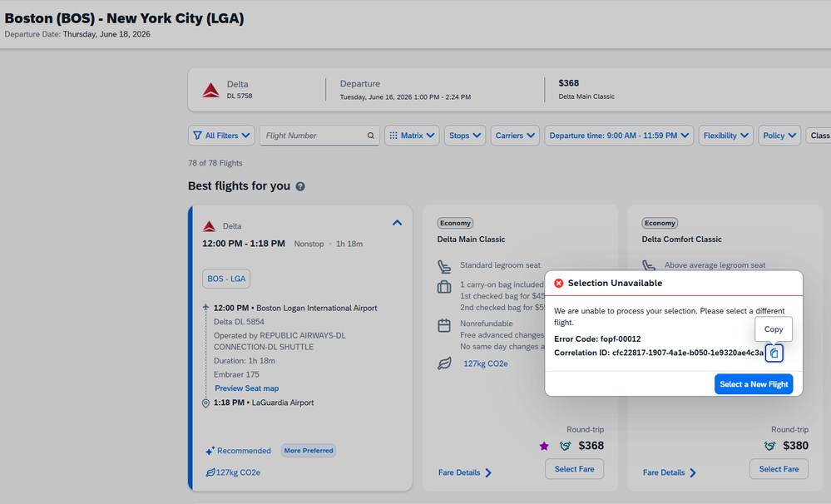Select Fare for Delta Comfort Classic
Image resolution: width=831 pixels, height=504 pixels.
click(x=779, y=469)
